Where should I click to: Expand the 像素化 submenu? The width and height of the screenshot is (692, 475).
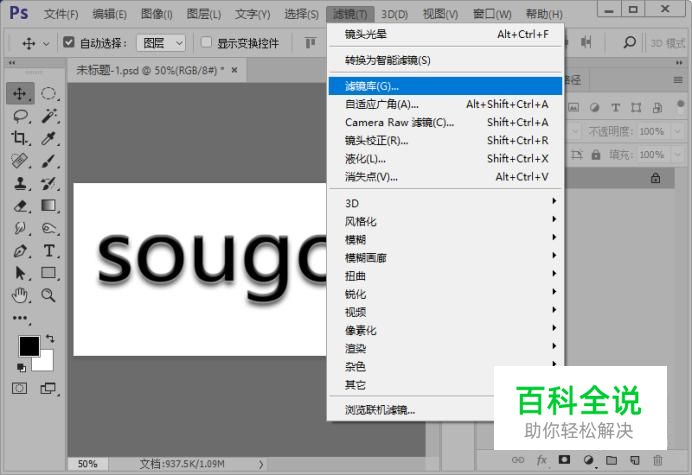pos(445,330)
